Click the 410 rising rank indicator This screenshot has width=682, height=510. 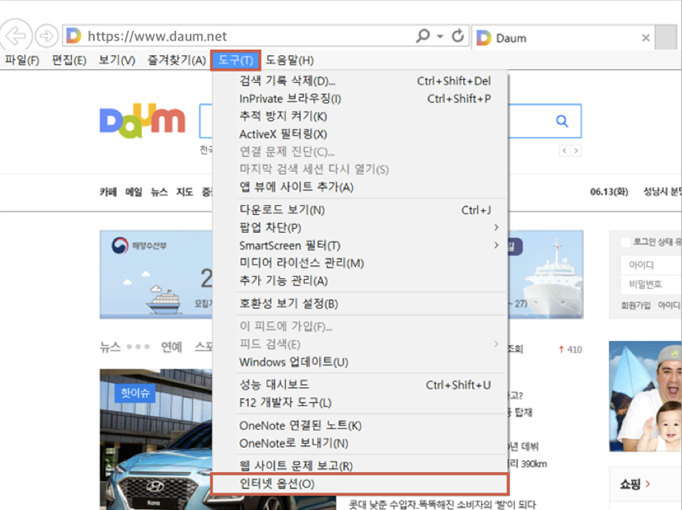tap(570, 350)
